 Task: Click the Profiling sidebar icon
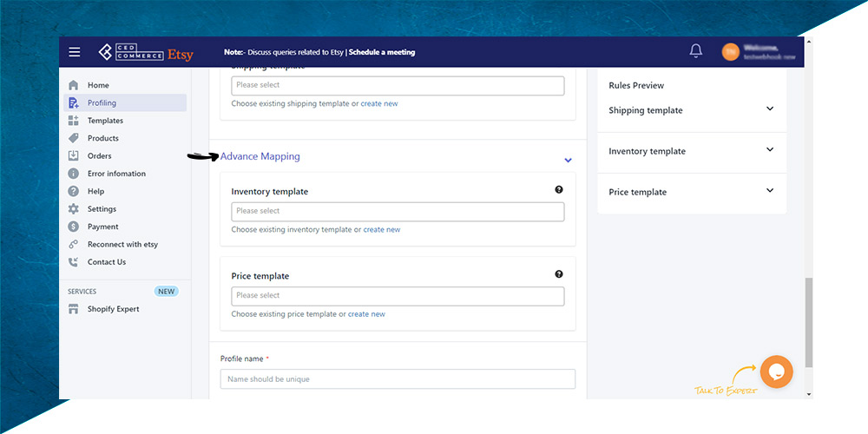point(73,103)
